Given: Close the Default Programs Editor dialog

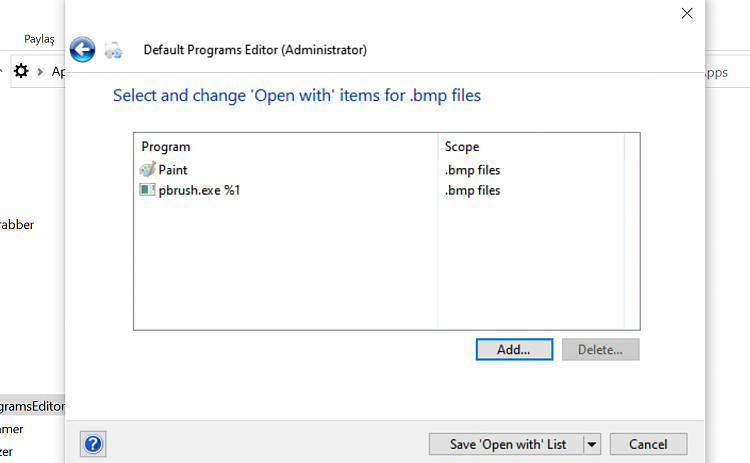Looking at the screenshot, I should tap(687, 13).
